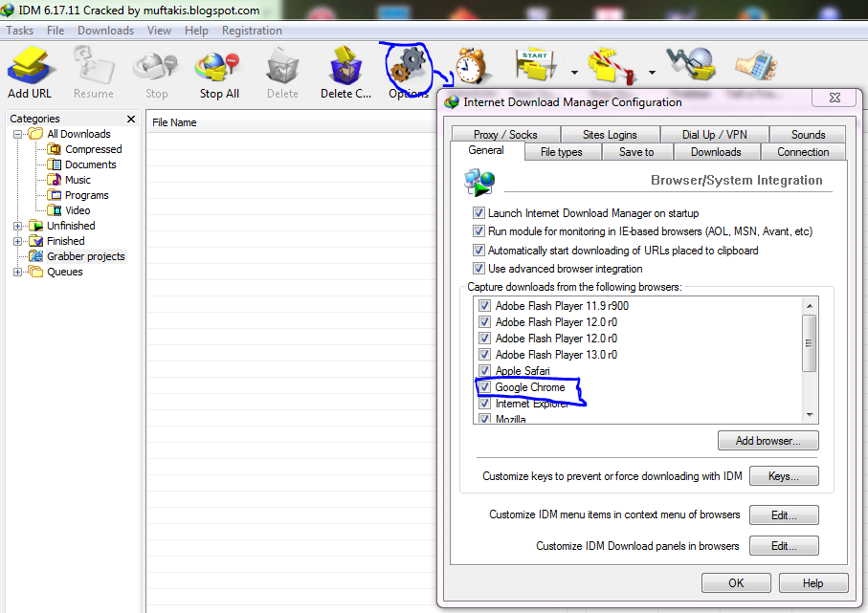The image size is (868, 613).
Task: Toggle Launch Internet Download Manager on startup
Action: pos(479,213)
